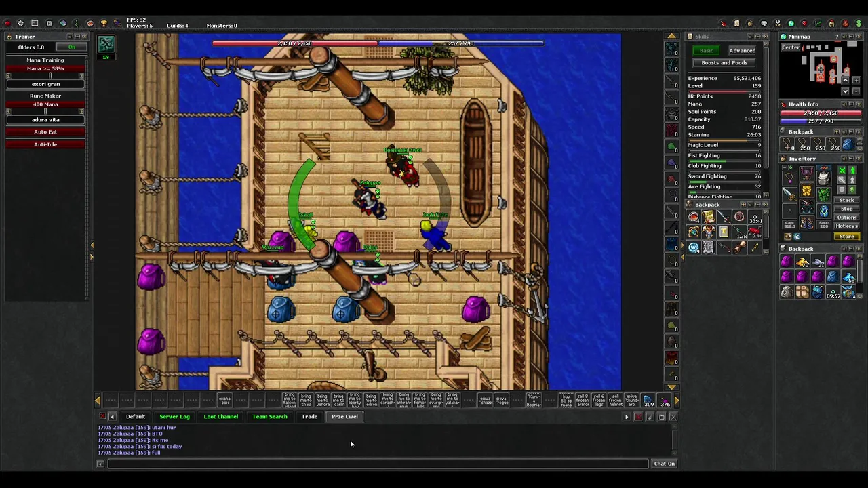This screenshot has height=488, width=868.
Task: Click the golden armor slot in Inventory
Action: tap(807, 190)
